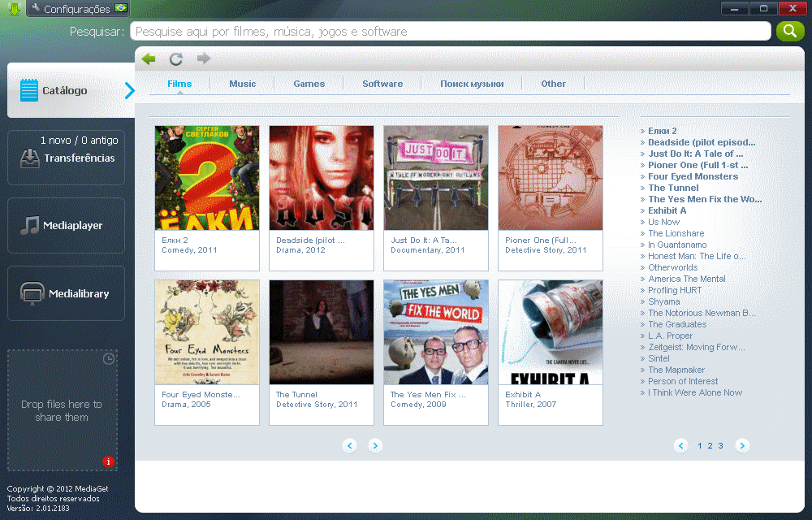Viewport: 812px width, 520px height.
Task: Open The Yes Men Fix the World poster
Action: pos(436,332)
